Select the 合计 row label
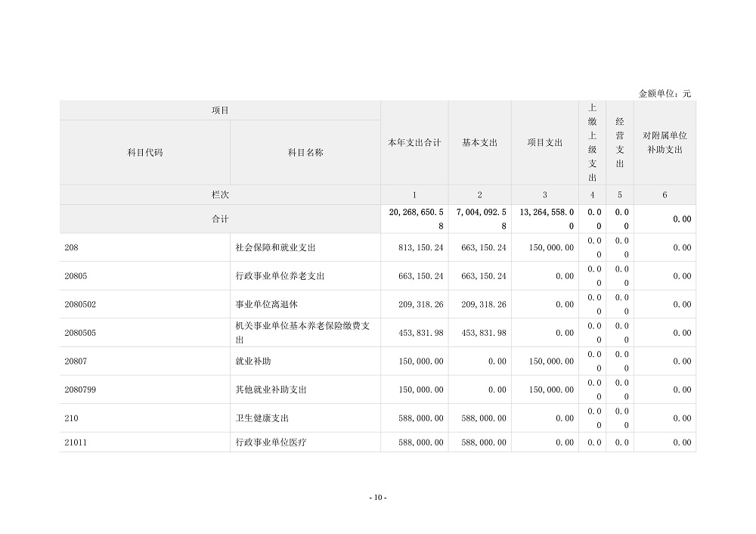The height and width of the screenshot is (534, 756). coord(220,219)
